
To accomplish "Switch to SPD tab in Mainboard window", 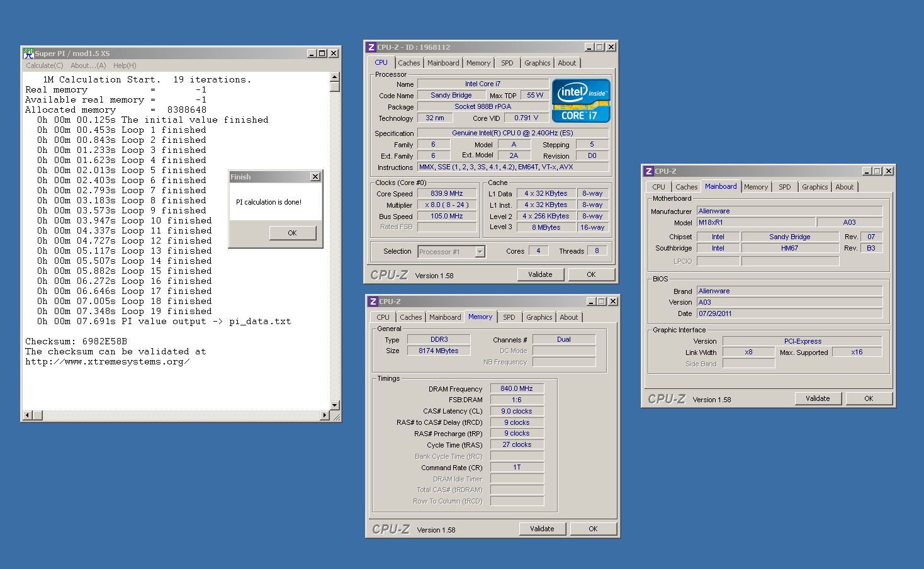I will pyautogui.click(x=785, y=187).
